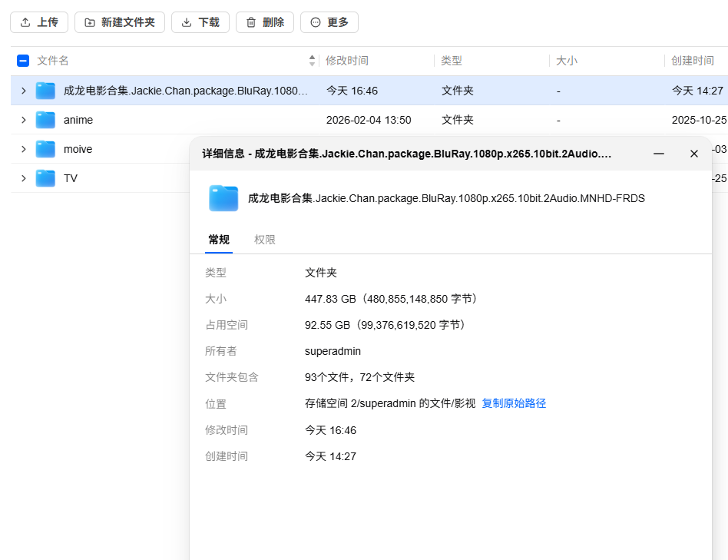Screen dimensions: 728x560
Task: Click the trash icon in 删除 button
Action: (x=251, y=22)
